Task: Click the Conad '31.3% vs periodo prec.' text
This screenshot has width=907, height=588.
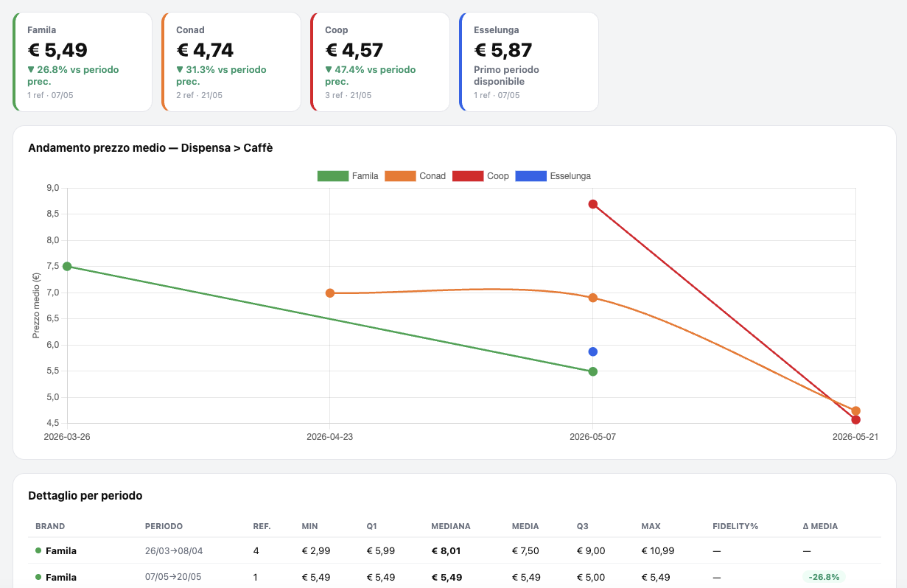Action: pos(221,75)
